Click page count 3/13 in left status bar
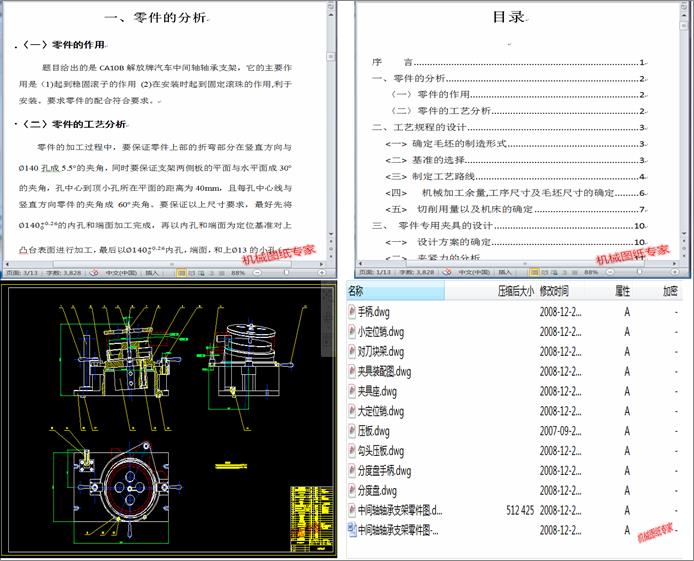This screenshot has height=561, width=694. [21, 272]
